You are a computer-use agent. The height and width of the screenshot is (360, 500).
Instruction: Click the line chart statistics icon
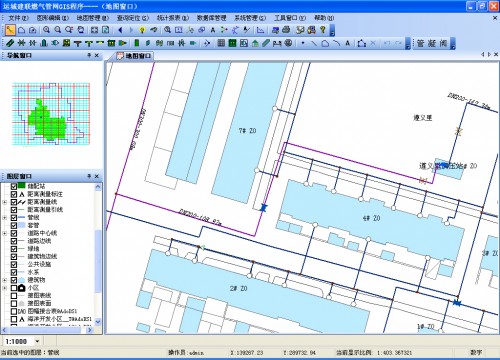pyautogui.click(x=261, y=30)
